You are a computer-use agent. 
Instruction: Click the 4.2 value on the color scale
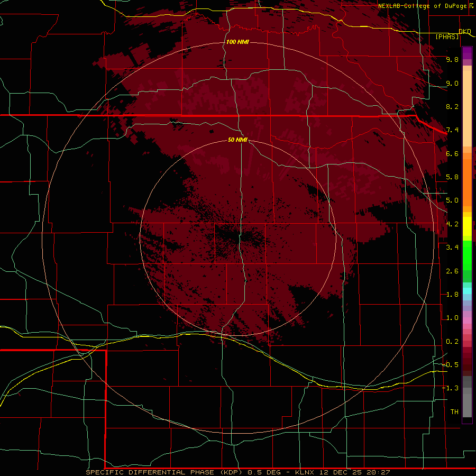pyautogui.click(x=452, y=224)
